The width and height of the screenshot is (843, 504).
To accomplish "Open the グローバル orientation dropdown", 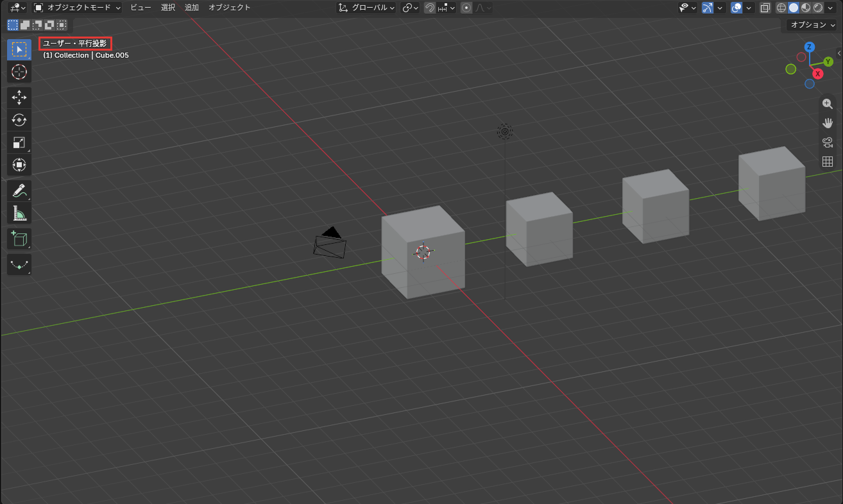I will [366, 8].
